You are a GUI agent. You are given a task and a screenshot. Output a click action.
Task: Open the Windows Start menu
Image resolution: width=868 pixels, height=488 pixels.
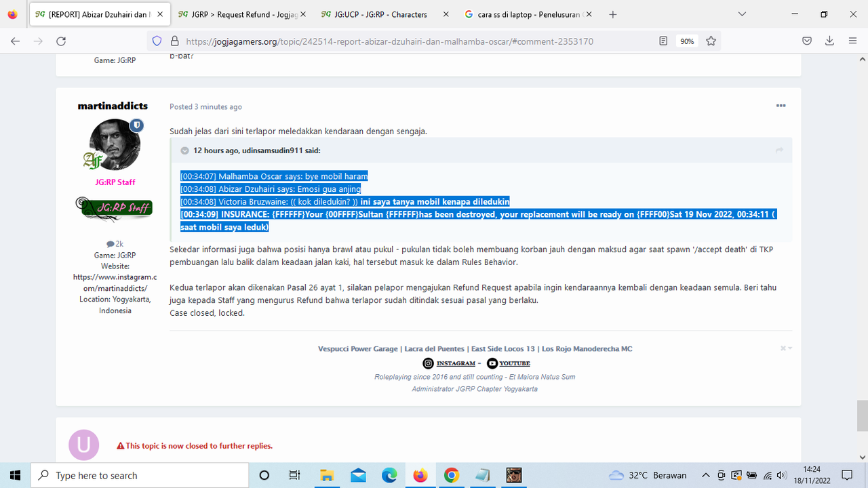coord(15,475)
